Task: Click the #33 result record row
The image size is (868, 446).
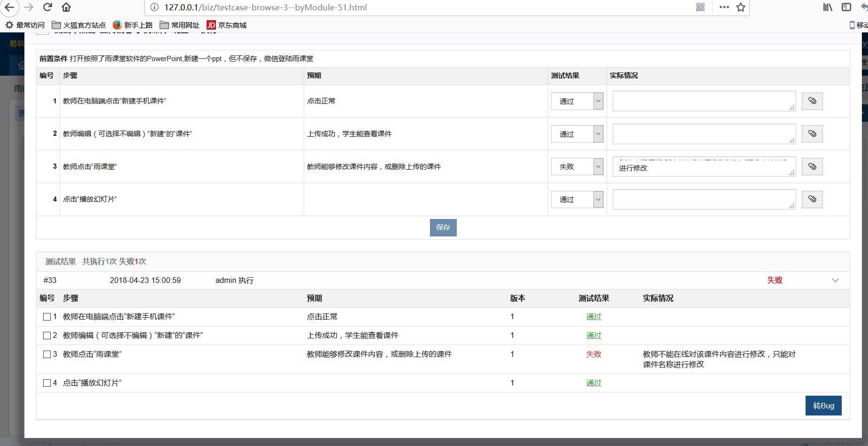Action: pyautogui.click(x=443, y=281)
